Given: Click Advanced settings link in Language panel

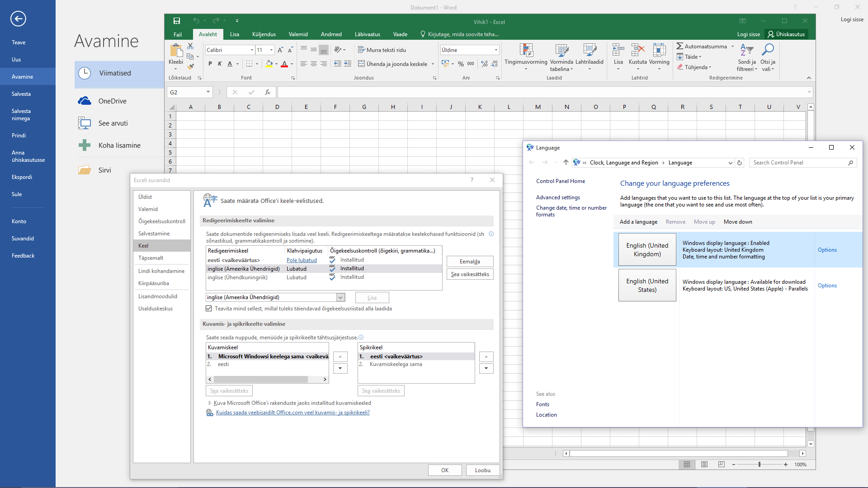Looking at the screenshot, I should tap(558, 197).
